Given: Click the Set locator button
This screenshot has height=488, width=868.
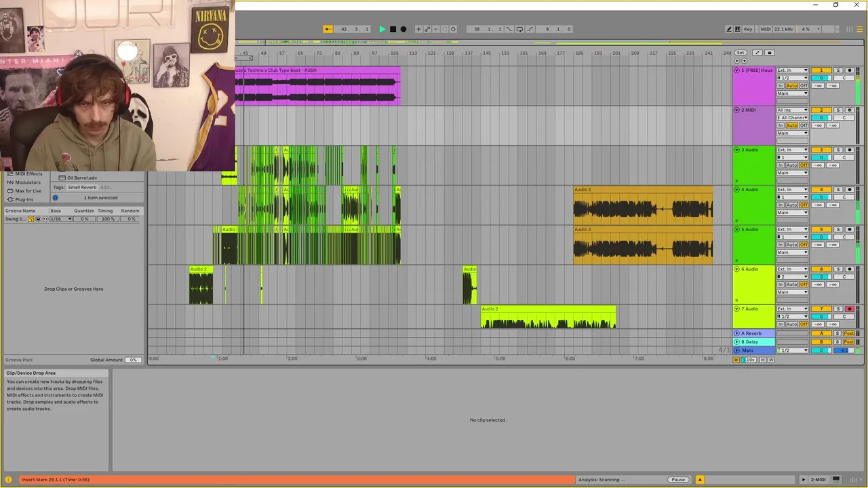Looking at the screenshot, I should (740, 53).
